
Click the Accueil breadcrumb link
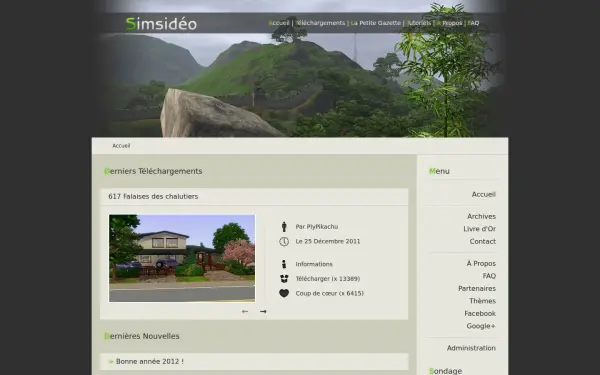click(121, 146)
